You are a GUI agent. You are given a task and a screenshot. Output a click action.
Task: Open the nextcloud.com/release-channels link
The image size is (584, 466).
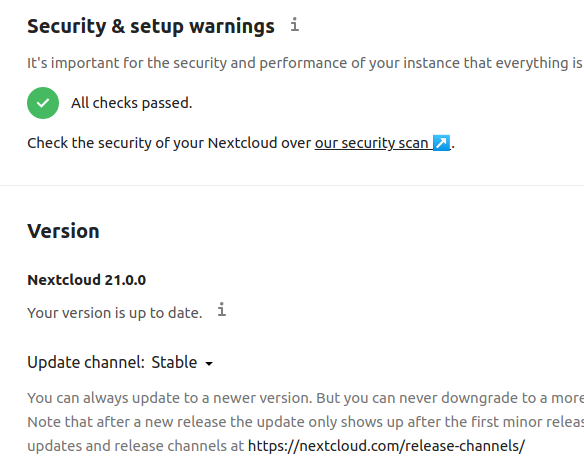coord(386,446)
